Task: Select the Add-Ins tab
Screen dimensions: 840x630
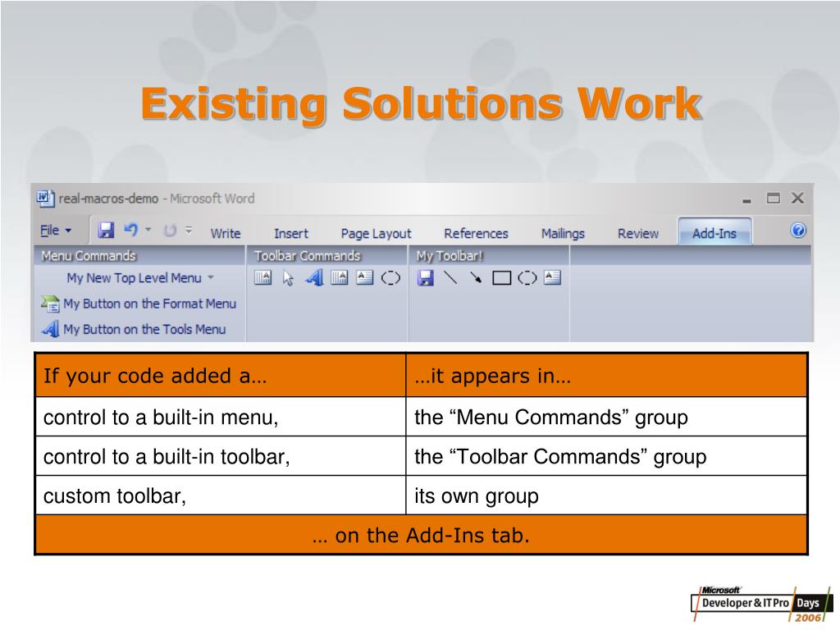Action: coord(714,232)
